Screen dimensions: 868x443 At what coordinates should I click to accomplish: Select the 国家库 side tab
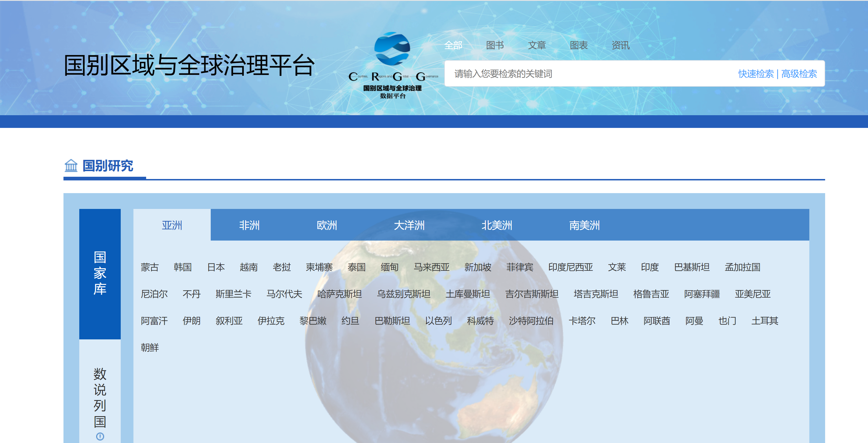coord(100,274)
